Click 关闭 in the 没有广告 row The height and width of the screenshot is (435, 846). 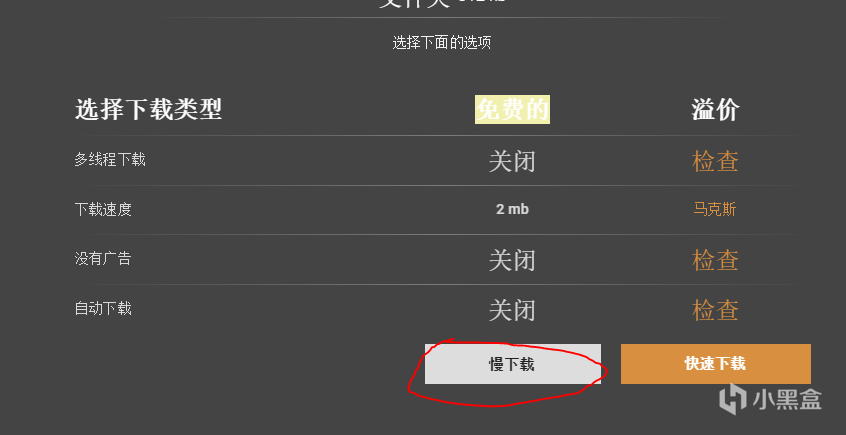click(x=512, y=260)
